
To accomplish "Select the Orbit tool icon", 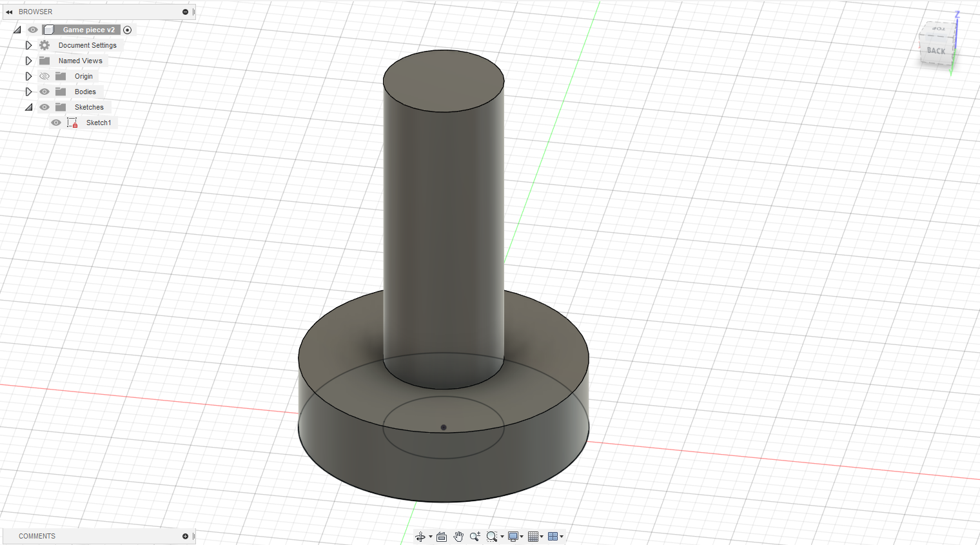I will pyautogui.click(x=420, y=537).
